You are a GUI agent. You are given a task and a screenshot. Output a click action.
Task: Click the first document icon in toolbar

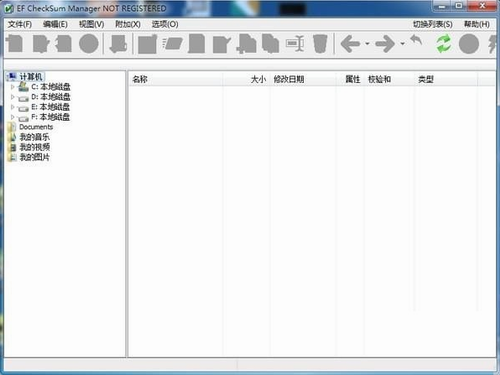[15, 43]
